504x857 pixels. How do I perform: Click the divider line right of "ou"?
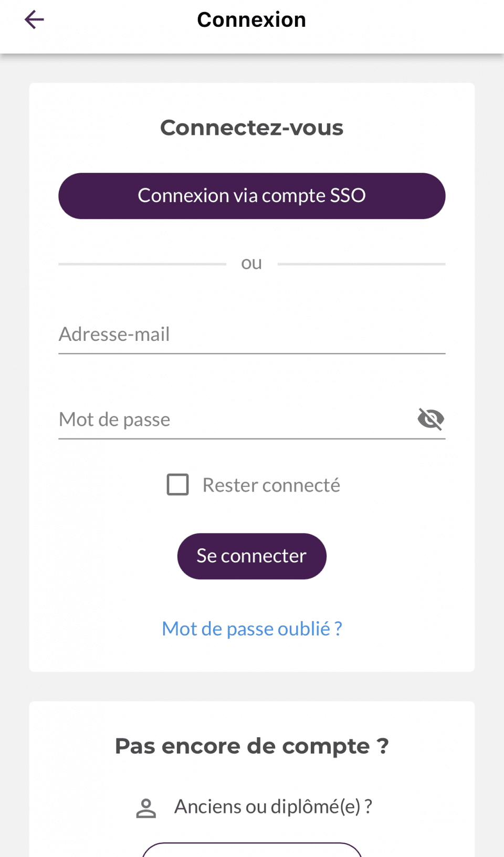361,264
